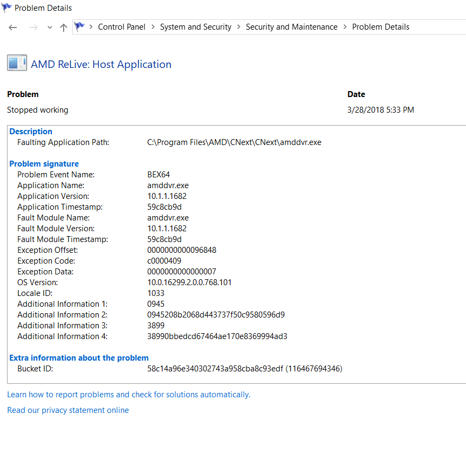Screen dimensions: 466x476
Task: Click the Exception Offset value 0000000000096848
Action: tap(182, 250)
